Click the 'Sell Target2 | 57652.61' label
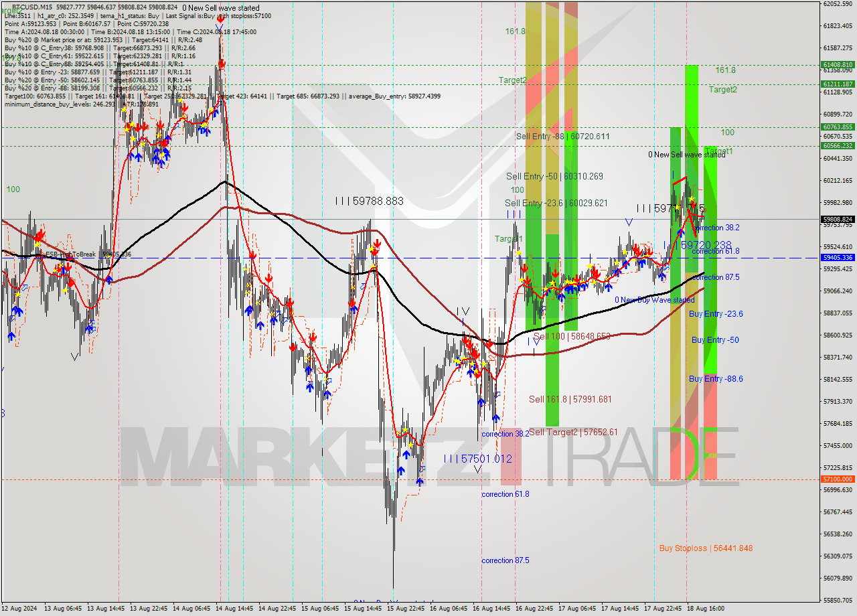 (573, 432)
